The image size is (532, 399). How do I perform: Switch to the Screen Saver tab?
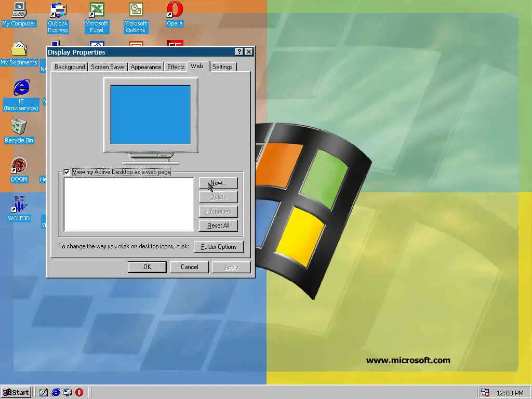pos(108,67)
